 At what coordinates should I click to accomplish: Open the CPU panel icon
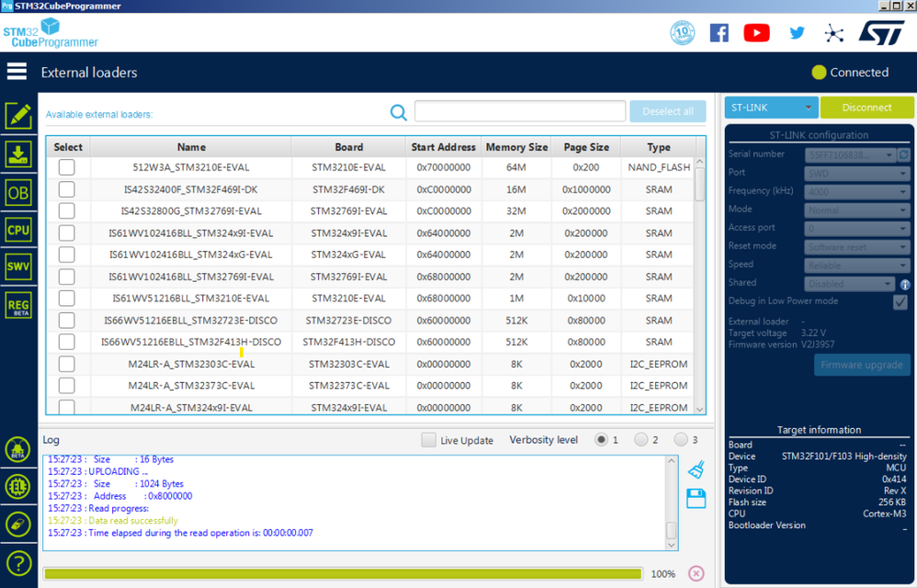tap(18, 230)
